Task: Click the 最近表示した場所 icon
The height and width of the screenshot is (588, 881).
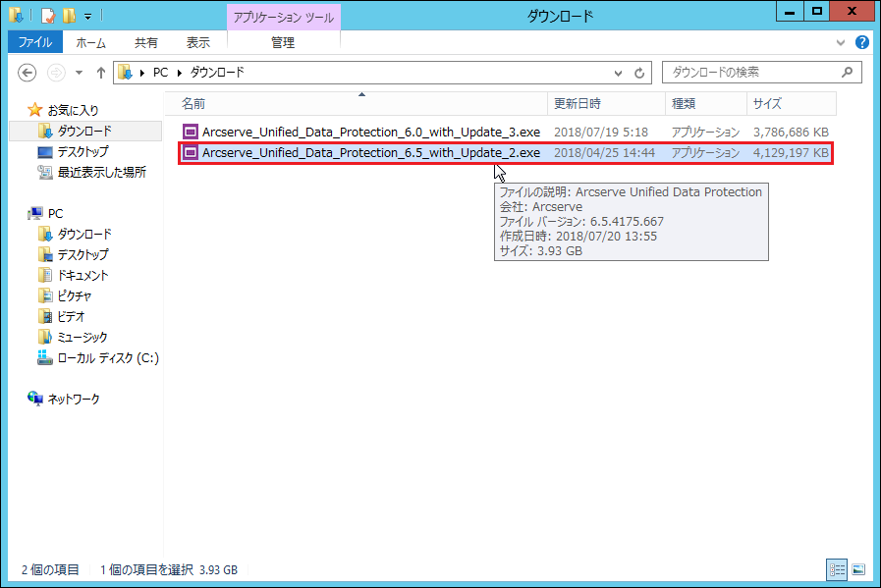Action: point(45,173)
